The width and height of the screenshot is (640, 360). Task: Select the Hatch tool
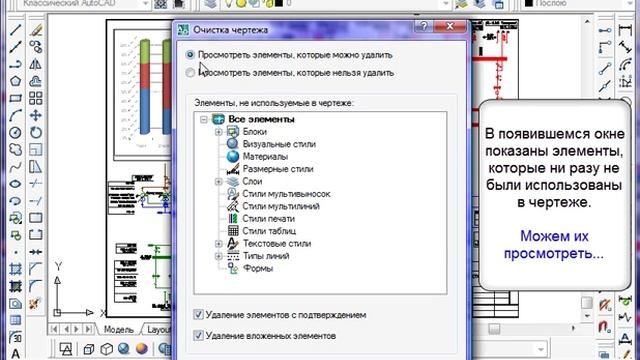coord(16,269)
